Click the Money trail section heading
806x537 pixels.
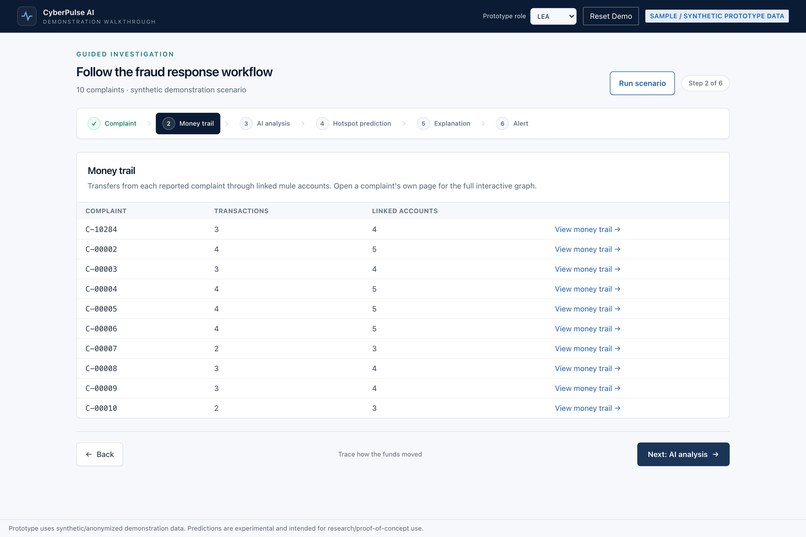(x=112, y=171)
